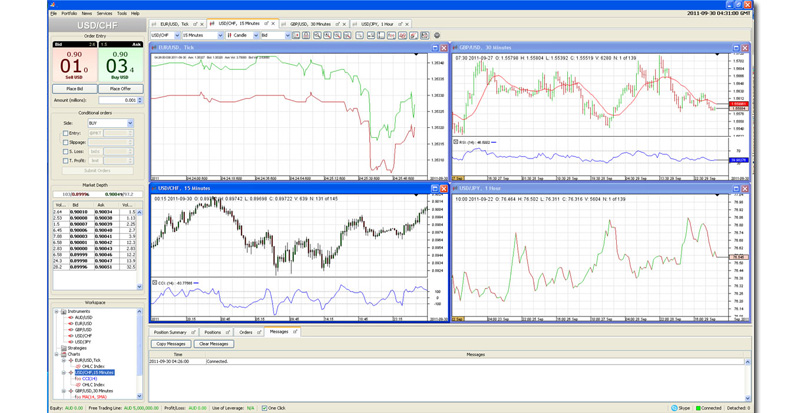Select USD/JPY in the Instruments tree

coord(83,342)
